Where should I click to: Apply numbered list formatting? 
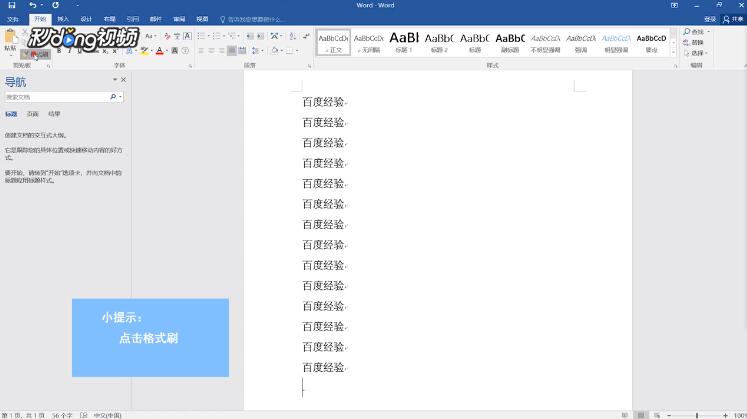point(216,36)
